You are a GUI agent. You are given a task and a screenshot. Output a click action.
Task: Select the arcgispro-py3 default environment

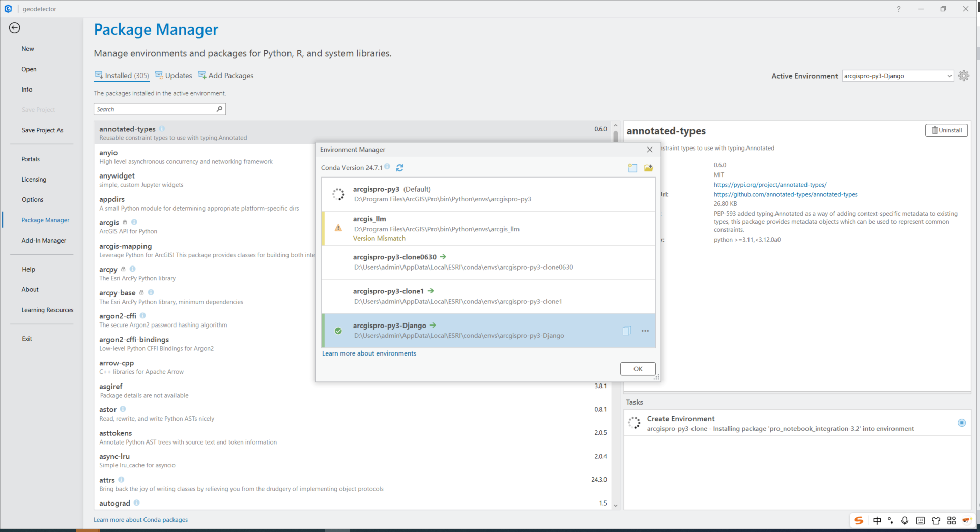pyautogui.click(x=488, y=194)
